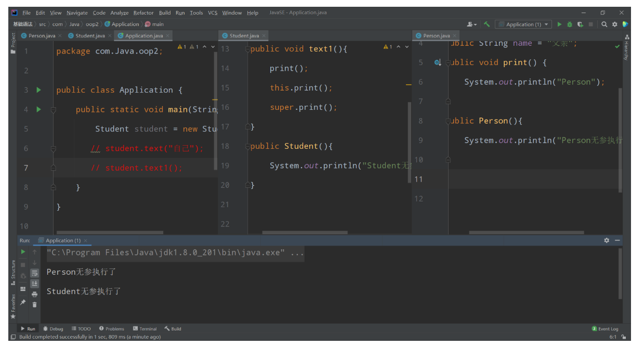Image resolution: width=644 pixels, height=345 pixels.
Task: Close the right split Person.java tab
Action: coord(455,36)
